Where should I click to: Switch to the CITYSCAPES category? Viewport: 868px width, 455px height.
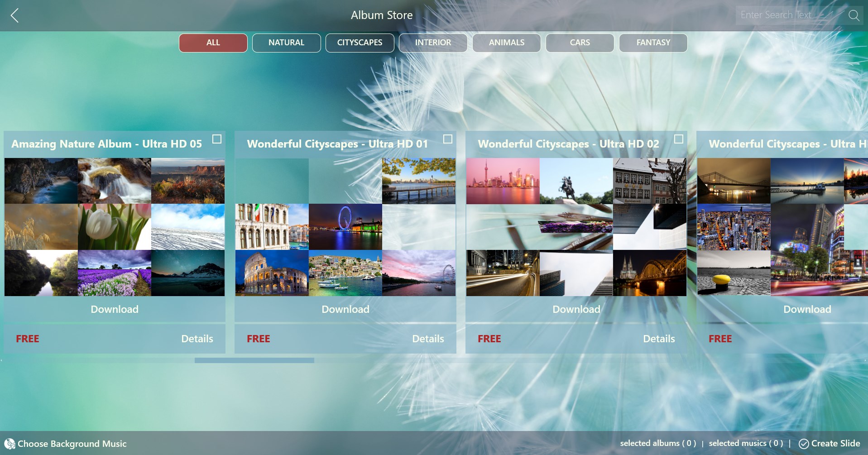pyautogui.click(x=360, y=43)
